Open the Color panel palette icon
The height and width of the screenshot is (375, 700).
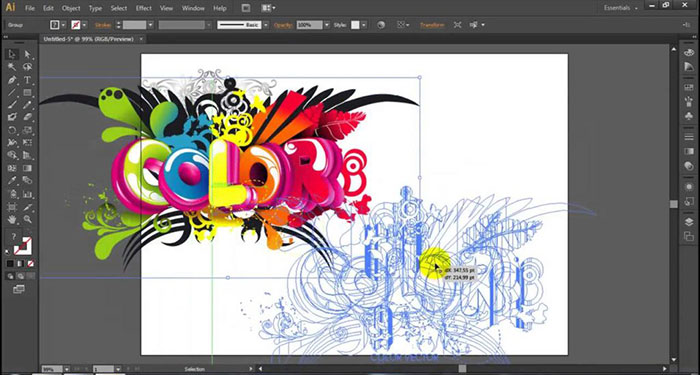click(689, 53)
